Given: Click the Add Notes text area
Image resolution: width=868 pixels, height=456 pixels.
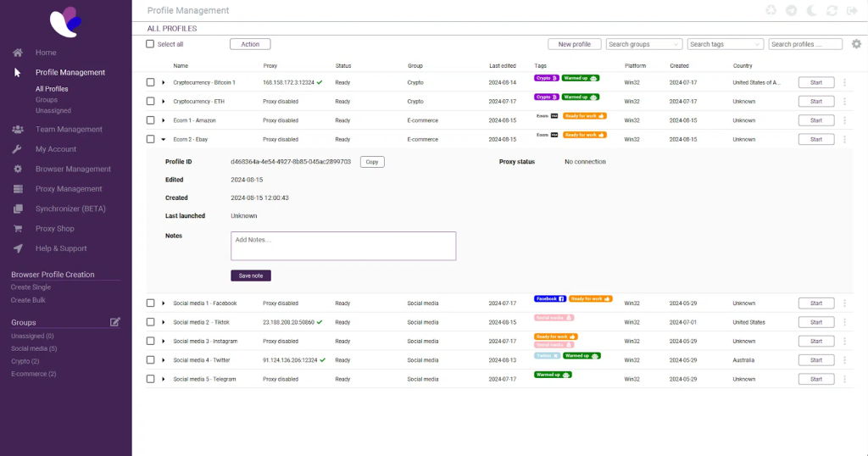Looking at the screenshot, I should 343,246.
